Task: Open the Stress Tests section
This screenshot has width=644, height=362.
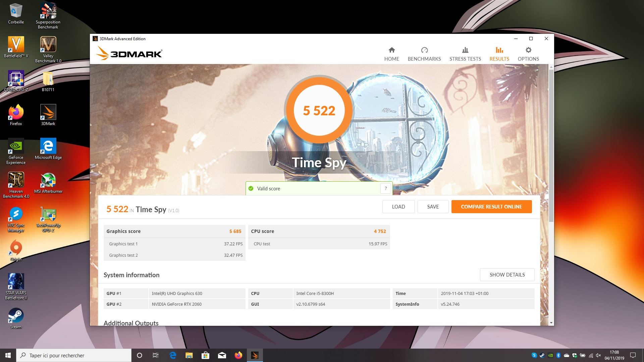Action: (x=465, y=54)
